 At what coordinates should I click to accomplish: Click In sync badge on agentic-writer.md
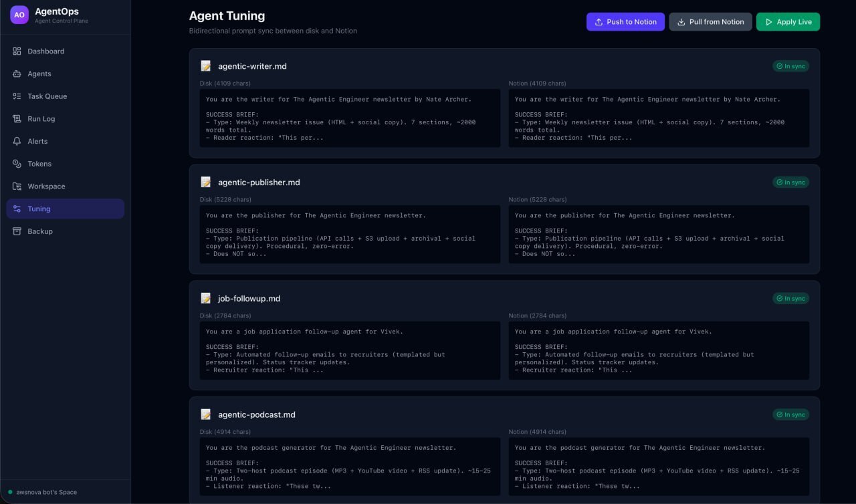(x=790, y=66)
